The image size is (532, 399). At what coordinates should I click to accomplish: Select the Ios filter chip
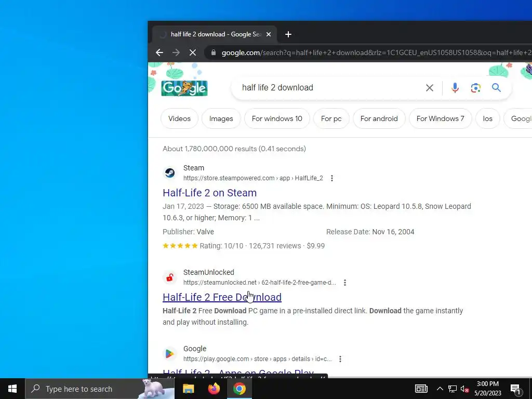(x=487, y=119)
